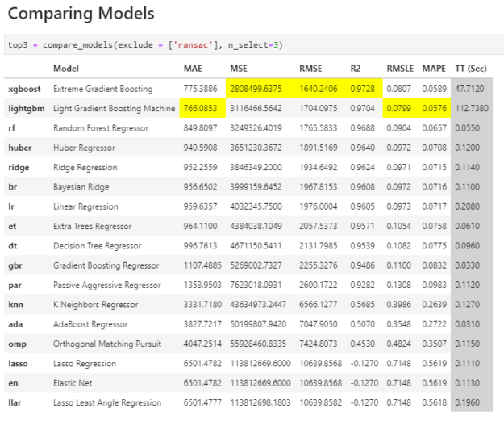Click Decision Tree Regressor model name

97,246
